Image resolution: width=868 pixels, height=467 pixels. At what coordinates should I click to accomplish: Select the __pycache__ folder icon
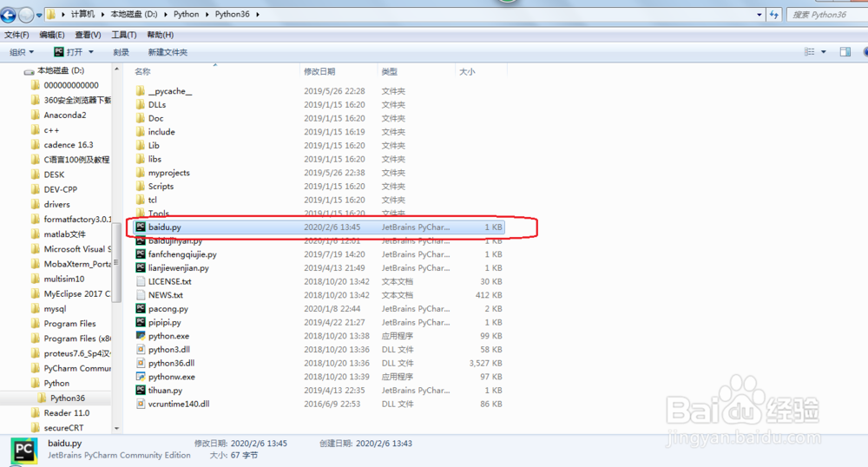(141, 91)
